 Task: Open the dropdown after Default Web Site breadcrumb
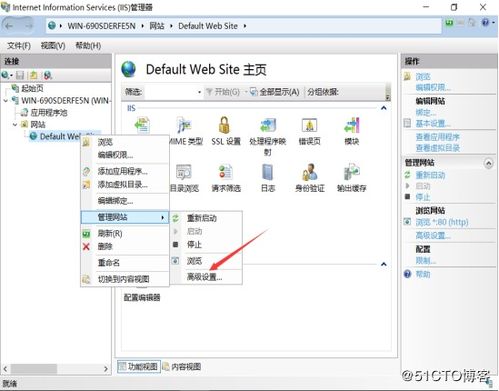pos(245,26)
